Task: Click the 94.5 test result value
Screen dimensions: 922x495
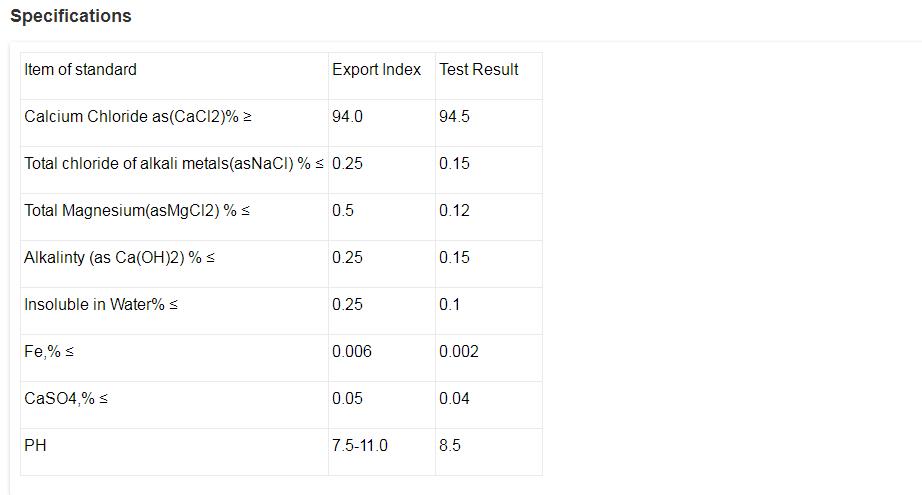Action: 454,116
